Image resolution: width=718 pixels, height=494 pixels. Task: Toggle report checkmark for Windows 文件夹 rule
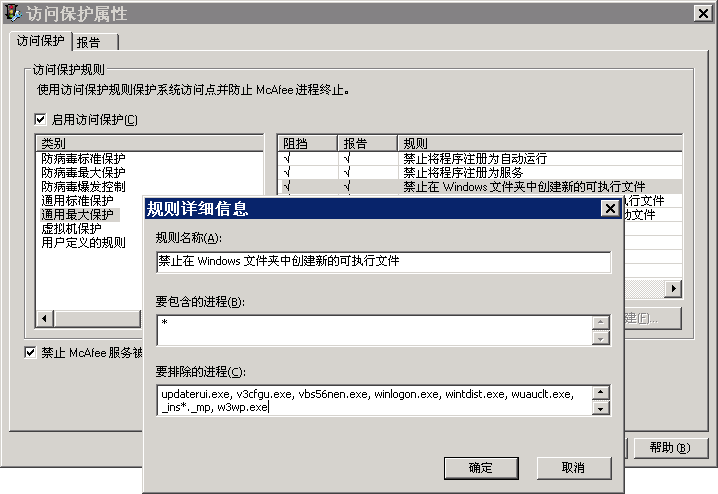point(347,187)
